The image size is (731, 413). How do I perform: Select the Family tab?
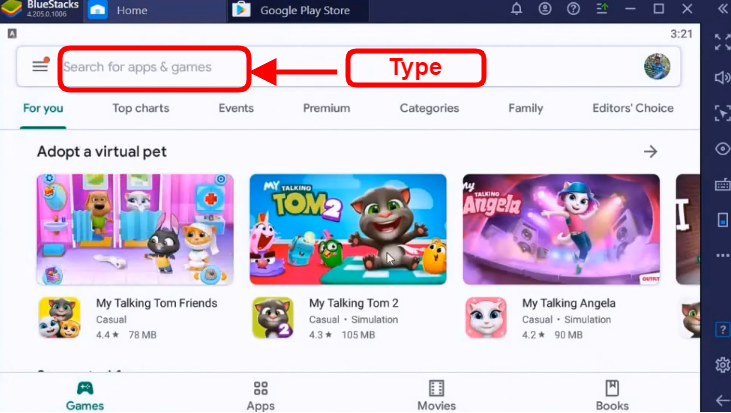pos(525,108)
